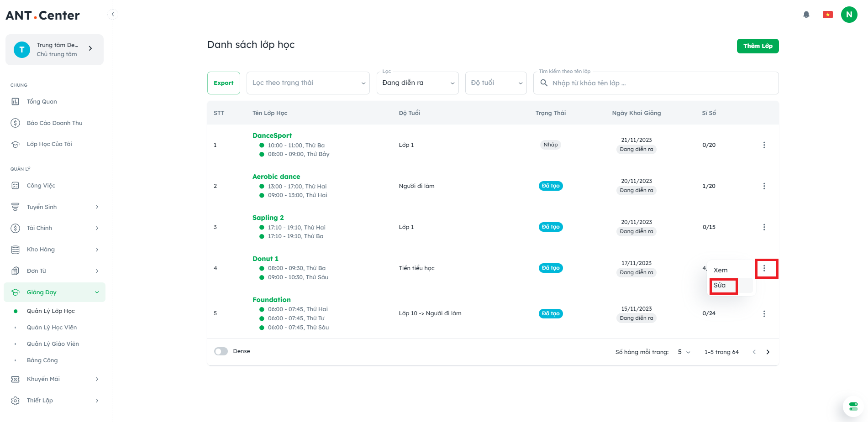Screen dimensions: 868x422
Task: Click the green N user avatar
Action: click(849, 15)
